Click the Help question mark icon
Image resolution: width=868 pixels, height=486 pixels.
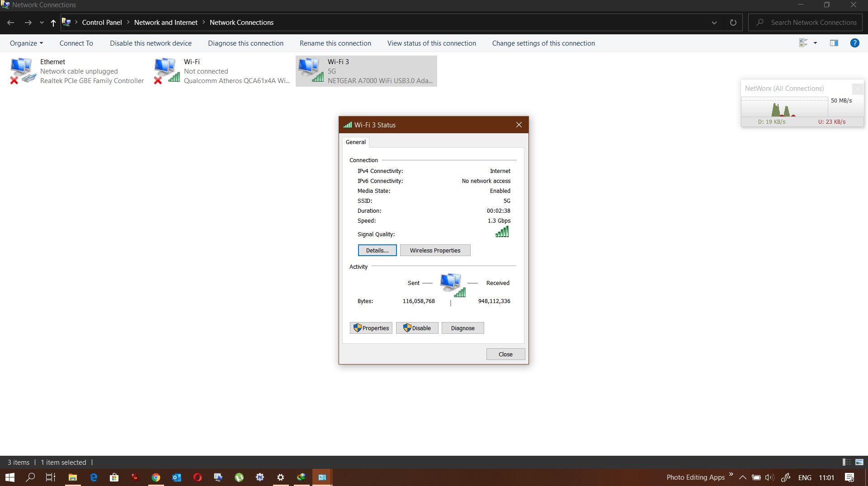pos(854,43)
